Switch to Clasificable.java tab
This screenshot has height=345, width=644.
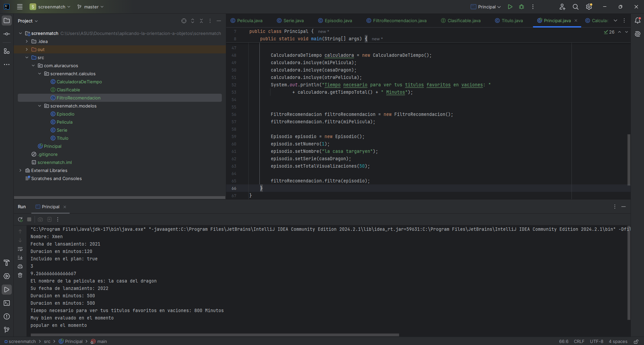(x=461, y=20)
